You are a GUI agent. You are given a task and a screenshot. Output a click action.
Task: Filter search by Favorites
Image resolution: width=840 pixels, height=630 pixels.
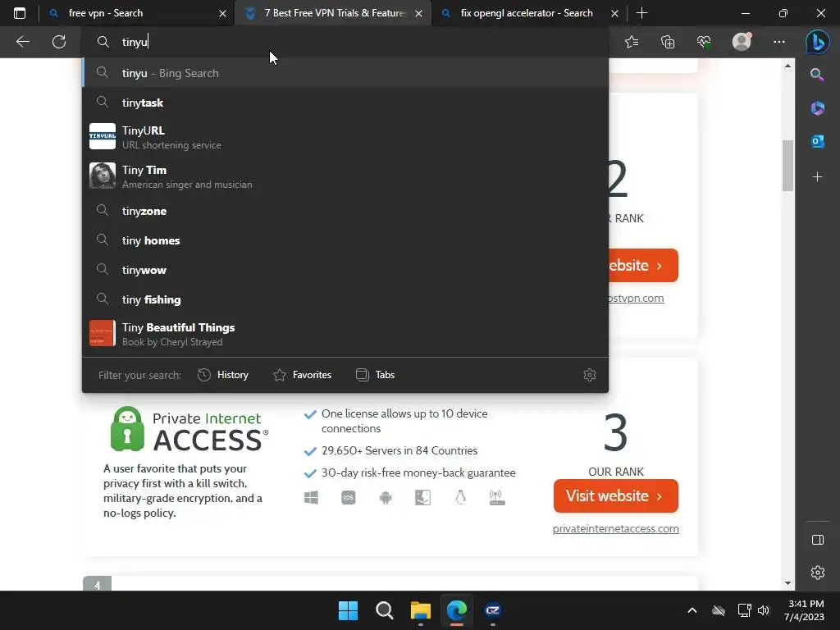[302, 375]
